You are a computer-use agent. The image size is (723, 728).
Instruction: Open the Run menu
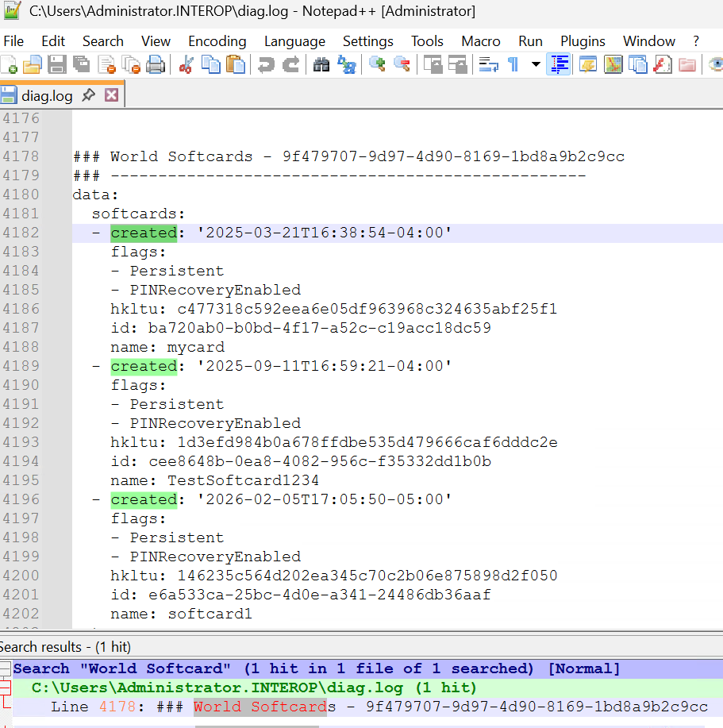pyautogui.click(x=530, y=41)
